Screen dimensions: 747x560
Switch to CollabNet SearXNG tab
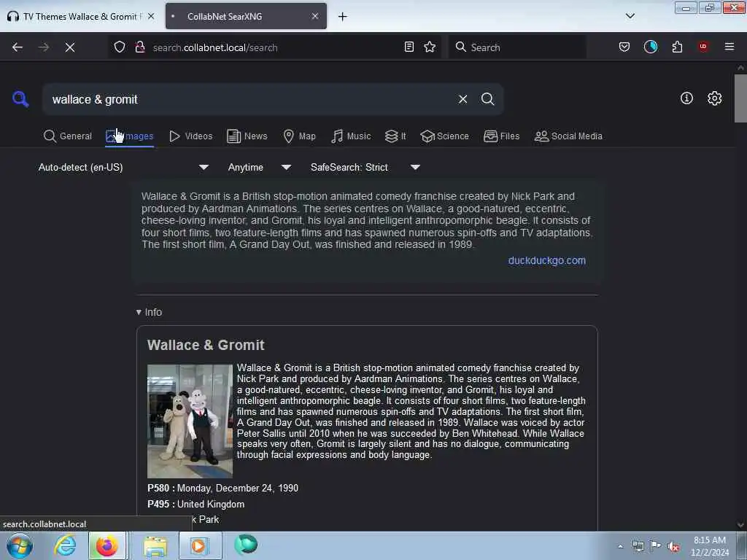[246, 16]
